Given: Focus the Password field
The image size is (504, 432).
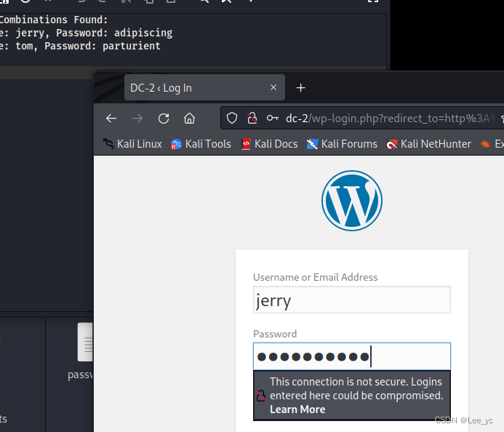Looking at the screenshot, I should click(x=352, y=356).
